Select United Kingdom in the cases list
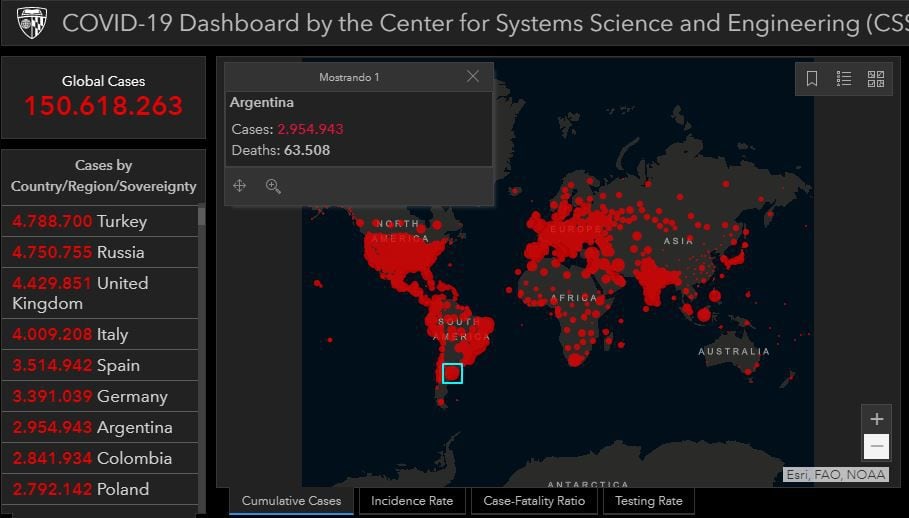The width and height of the screenshot is (909, 518). [100, 293]
